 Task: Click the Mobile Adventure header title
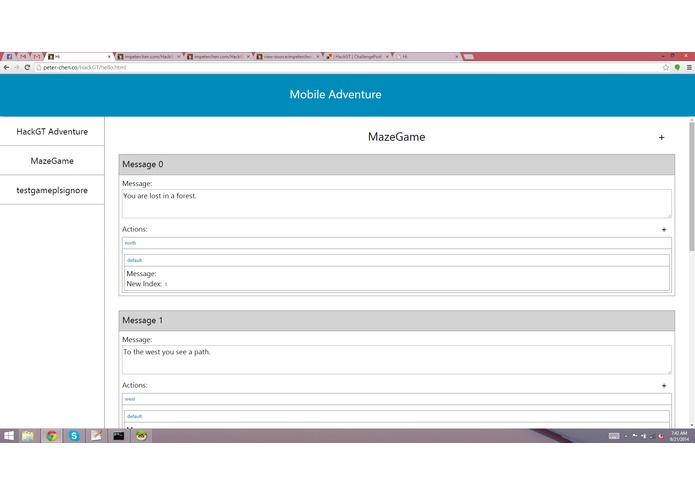click(x=336, y=94)
